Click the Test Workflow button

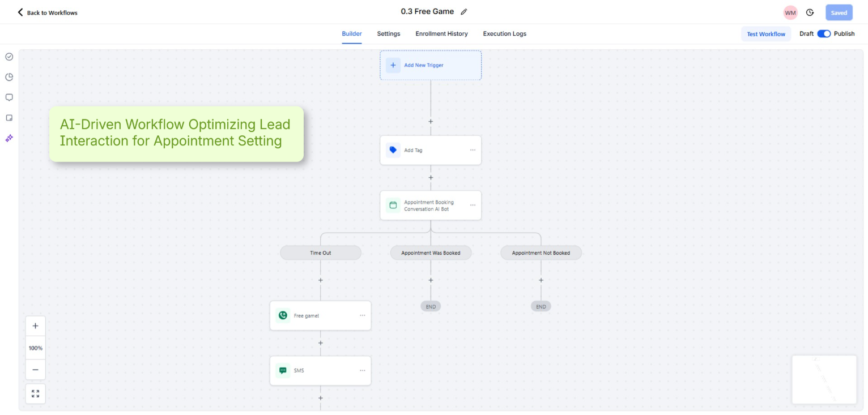pos(765,34)
